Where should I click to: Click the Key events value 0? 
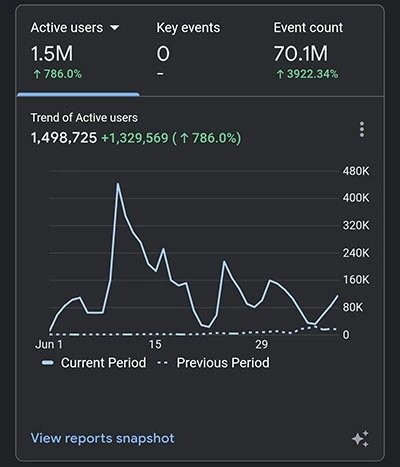163,54
